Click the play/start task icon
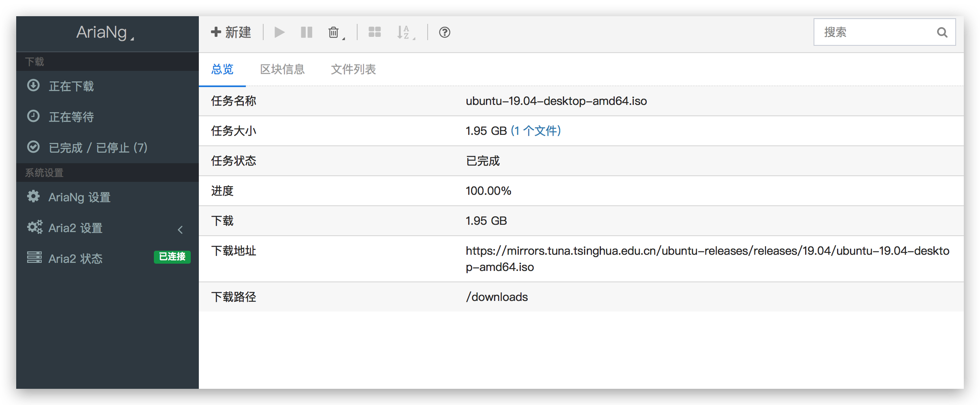The height and width of the screenshot is (405, 980). coord(279,32)
